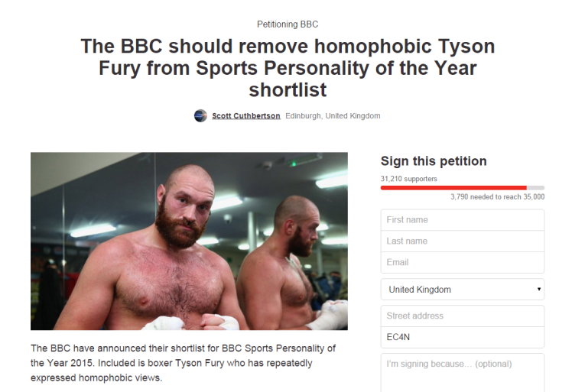Screen dimensions: 572x392
Task: Open the Scott Cuthbertson author link
Action: [246, 115]
